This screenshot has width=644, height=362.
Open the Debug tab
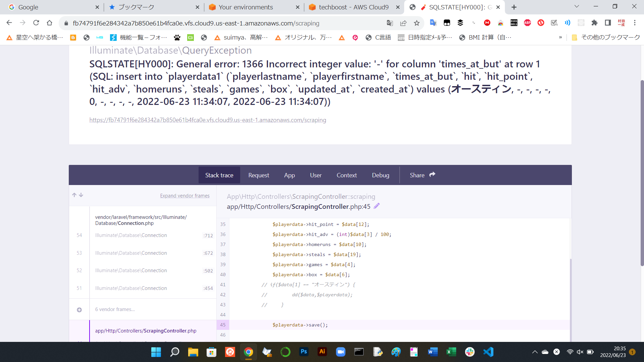[380, 175]
